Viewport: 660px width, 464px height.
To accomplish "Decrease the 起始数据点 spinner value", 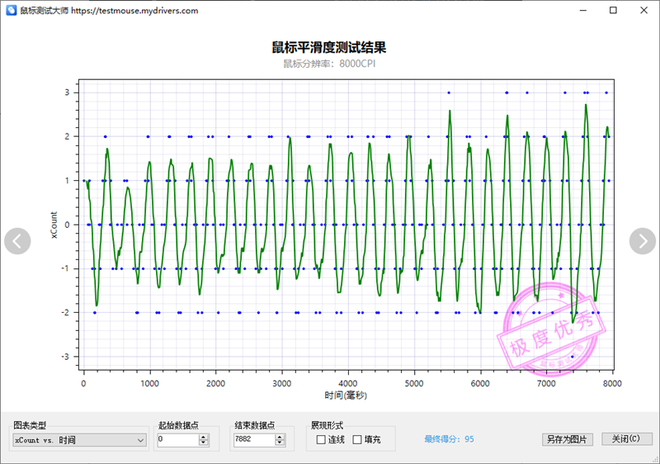I will (204, 443).
